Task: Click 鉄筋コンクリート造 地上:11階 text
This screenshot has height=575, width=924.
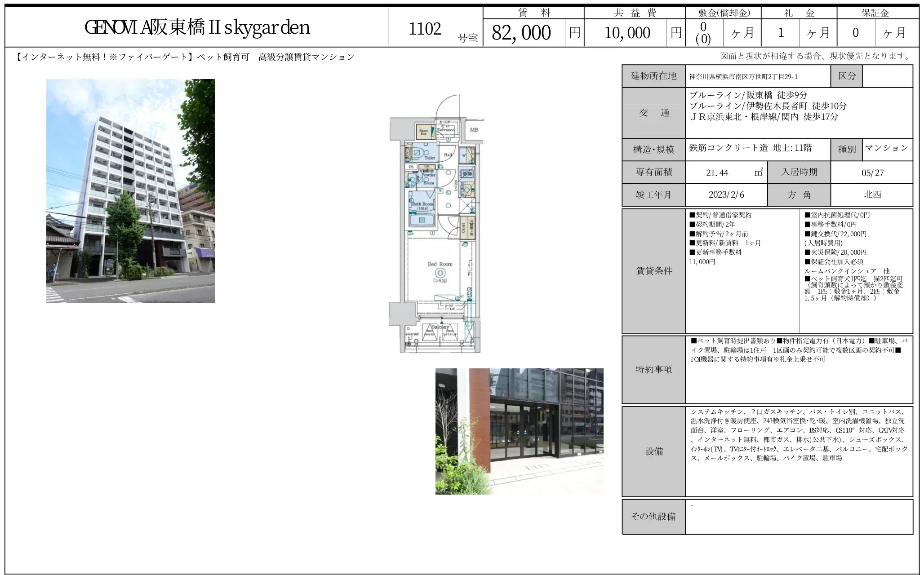Action: (751, 147)
